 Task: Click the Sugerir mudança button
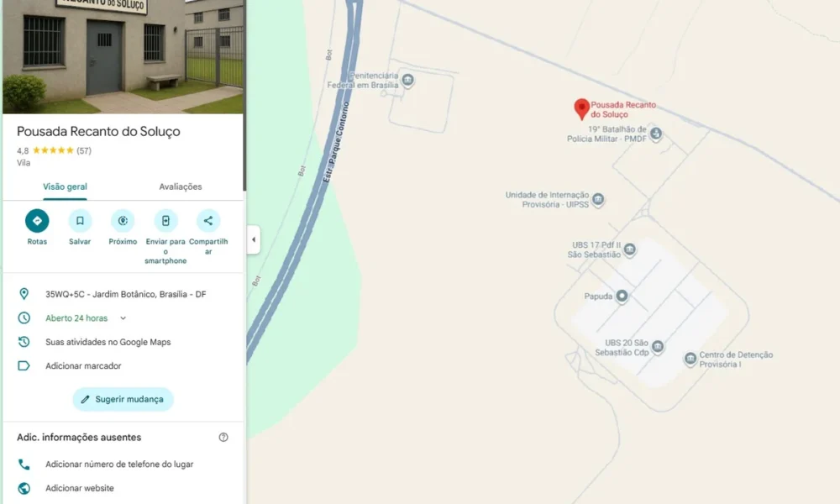point(123,399)
